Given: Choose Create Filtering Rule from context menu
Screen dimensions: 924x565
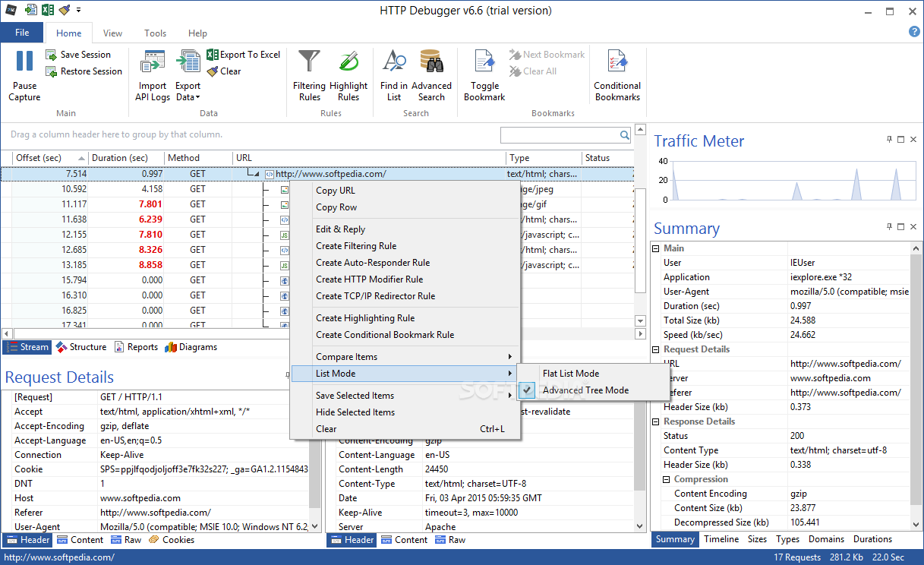Looking at the screenshot, I should tap(356, 246).
